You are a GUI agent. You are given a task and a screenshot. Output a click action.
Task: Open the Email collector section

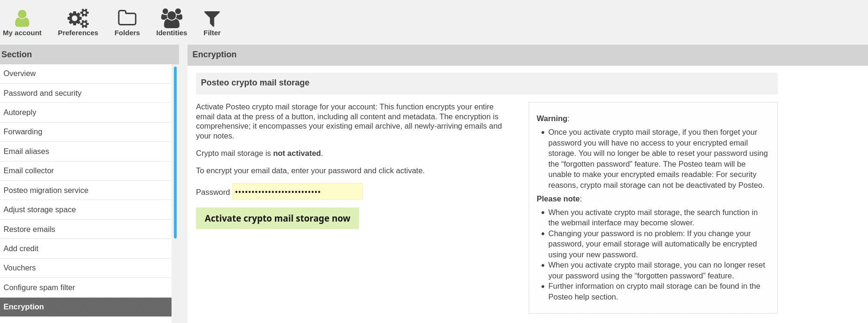click(x=29, y=171)
